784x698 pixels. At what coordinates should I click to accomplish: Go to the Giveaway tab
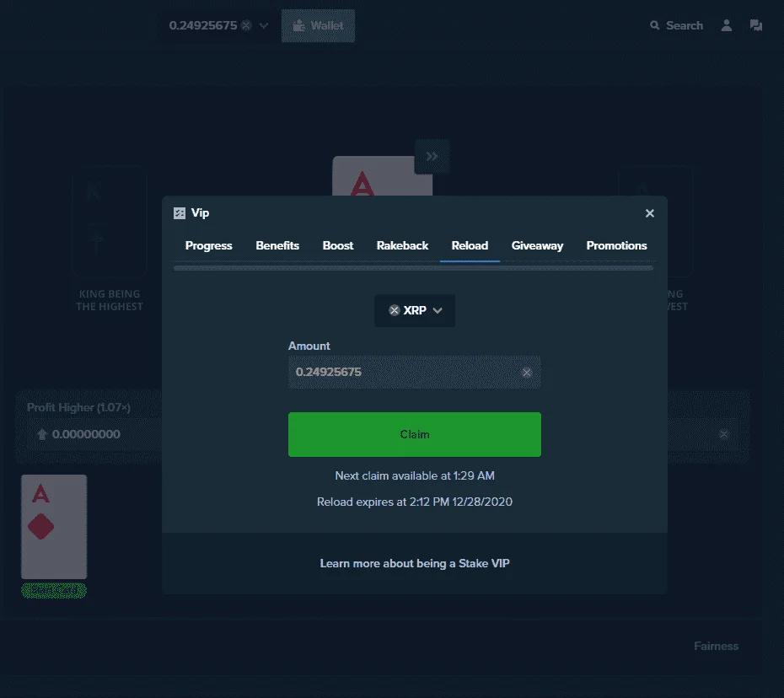click(x=537, y=245)
